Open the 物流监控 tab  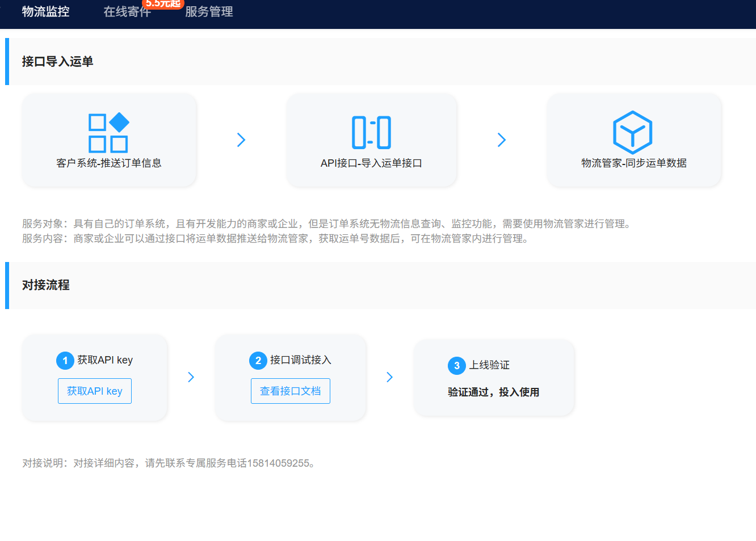pyautogui.click(x=45, y=12)
